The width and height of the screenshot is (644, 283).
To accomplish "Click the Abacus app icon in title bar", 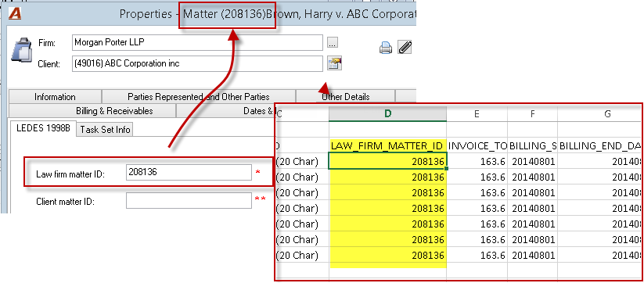I will pyautogui.click(x=15, y=13).
